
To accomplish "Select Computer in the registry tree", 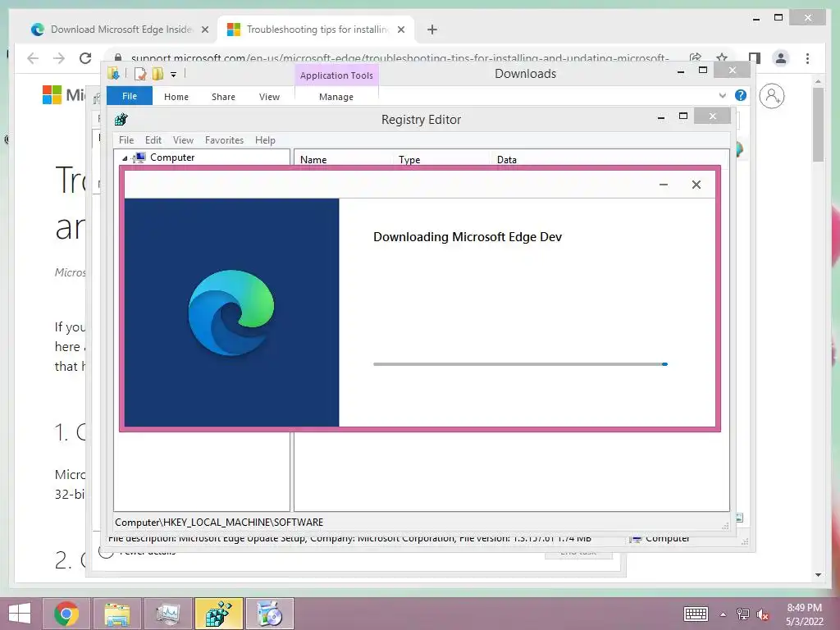I will [172, 157].
